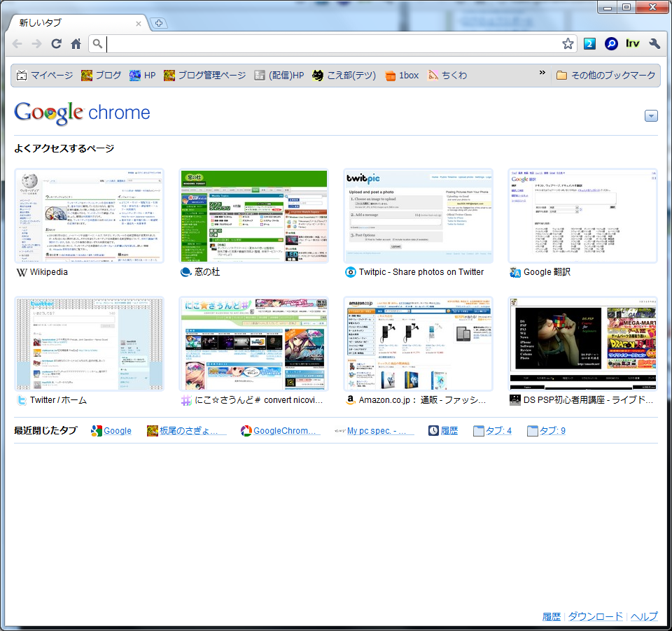This screenshot has height=631, width=672.
Task: Open the Wikipedia thumbnail
Action: click(x=89, y=216)
